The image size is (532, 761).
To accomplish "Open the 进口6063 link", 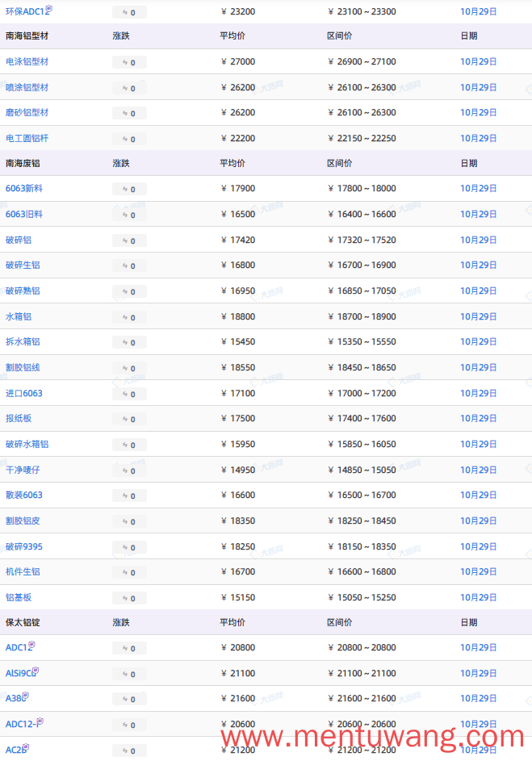I will 23,393.
